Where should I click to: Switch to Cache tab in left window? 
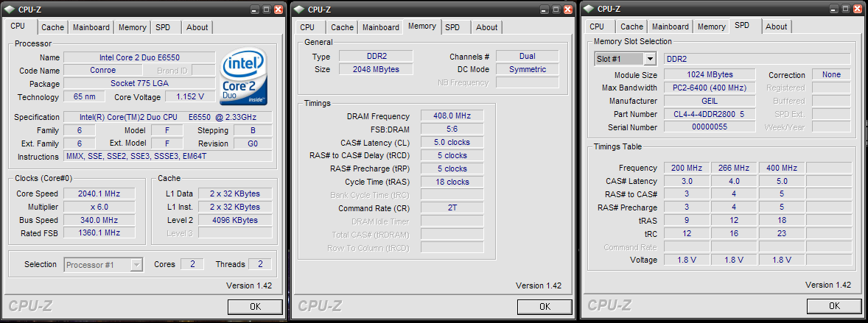point(52,27)
